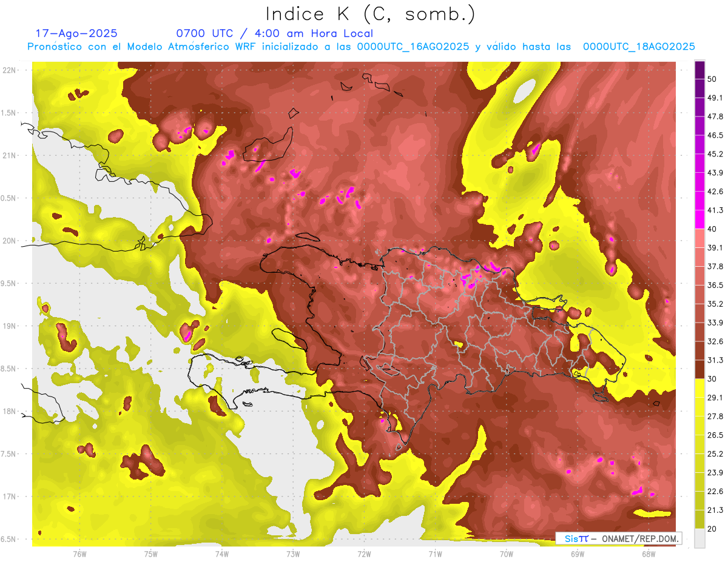Select the '47.8' color scale value
The height and width of the screenshot is (562, 728).
pos(715,116)
